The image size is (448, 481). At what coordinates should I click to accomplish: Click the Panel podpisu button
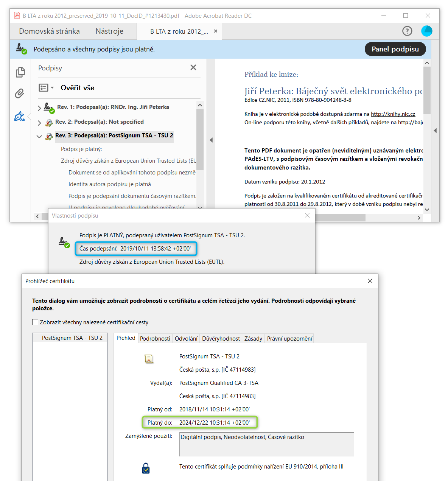point(395,49)
